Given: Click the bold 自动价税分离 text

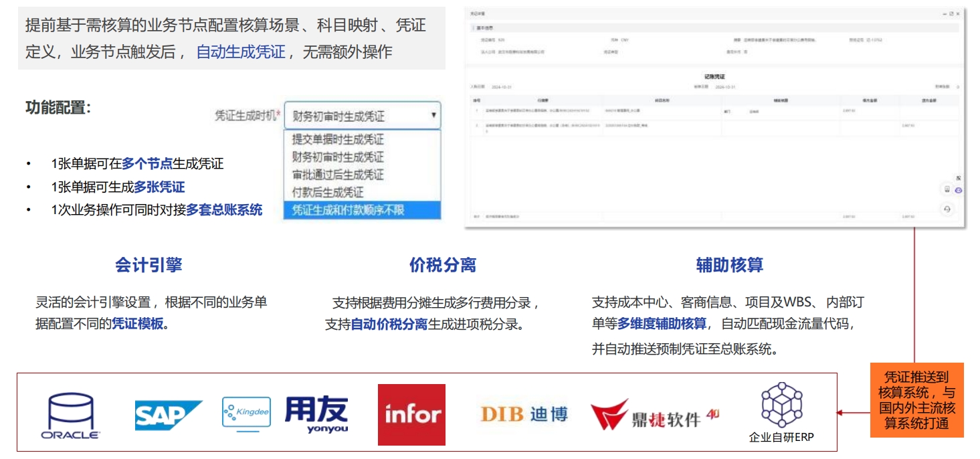Looking at the screenshot, I should point(389,325).
